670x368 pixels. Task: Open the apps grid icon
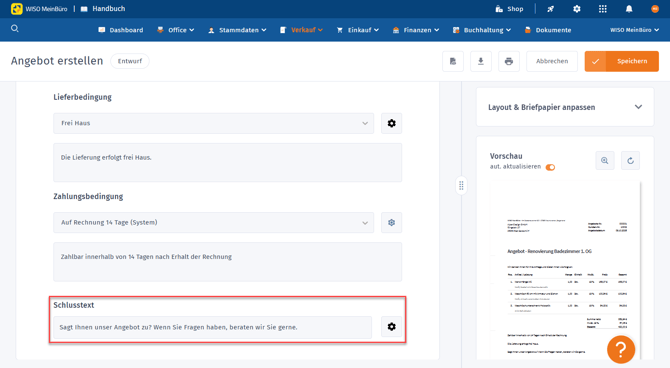click(602, 9)
